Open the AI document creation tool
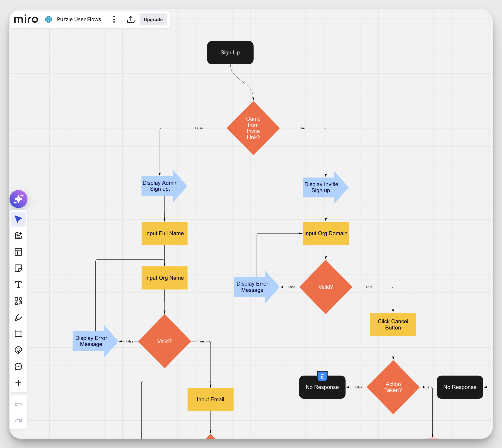Image resolution: width=502 pixels, height=448 pixels. (x=18, y=236)
